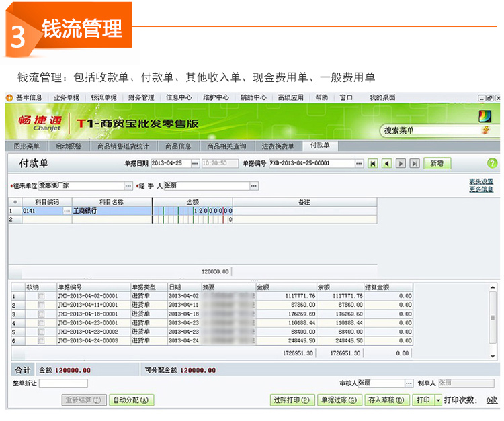
Task: Open the 窗口 menu
Action: (346, 97)
